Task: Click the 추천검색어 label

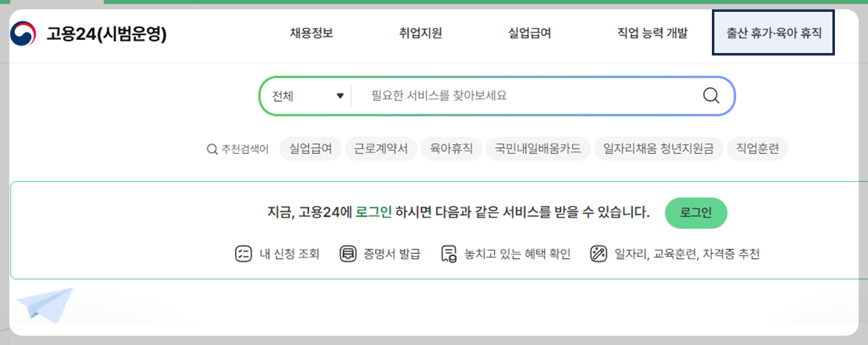Action: (245, 150)
